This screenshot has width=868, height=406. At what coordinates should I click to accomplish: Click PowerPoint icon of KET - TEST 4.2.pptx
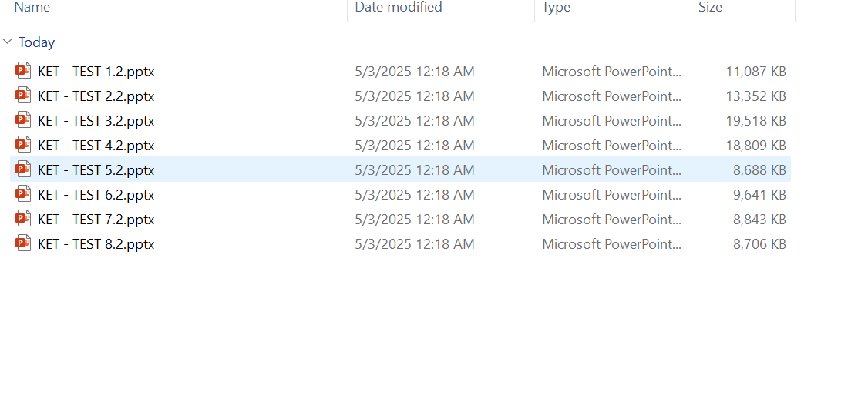tap(23, 146)
